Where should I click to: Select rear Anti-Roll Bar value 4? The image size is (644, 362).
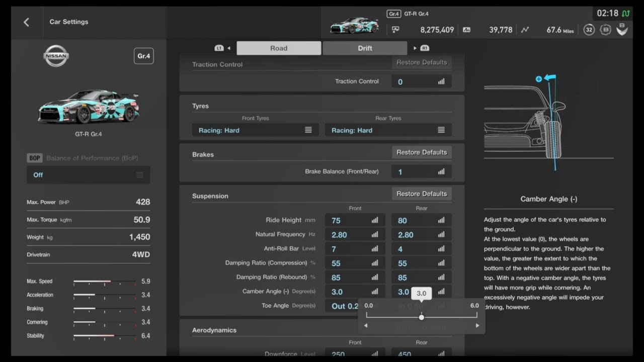coord(422,249)
